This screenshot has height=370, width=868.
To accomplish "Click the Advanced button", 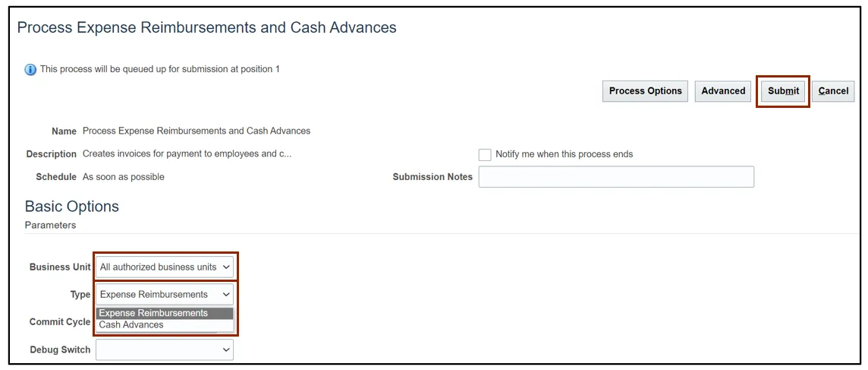I will point(723,91).
